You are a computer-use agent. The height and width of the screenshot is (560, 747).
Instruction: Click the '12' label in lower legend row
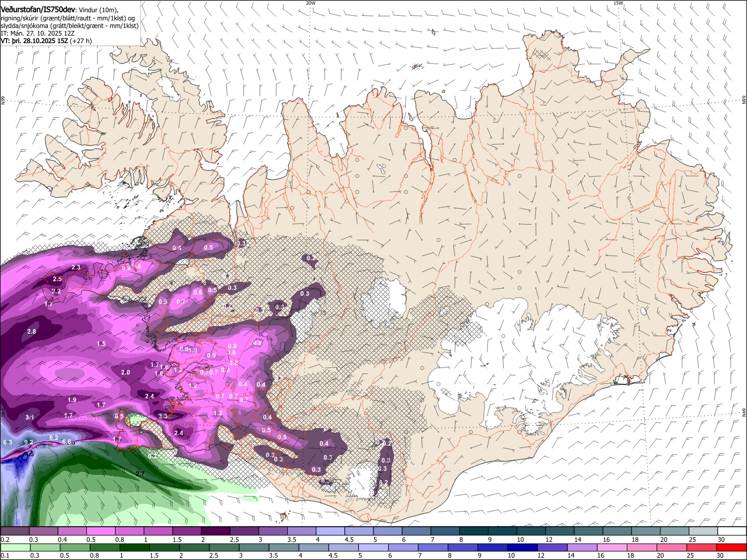pyautogui.click(x=541, y=555)
